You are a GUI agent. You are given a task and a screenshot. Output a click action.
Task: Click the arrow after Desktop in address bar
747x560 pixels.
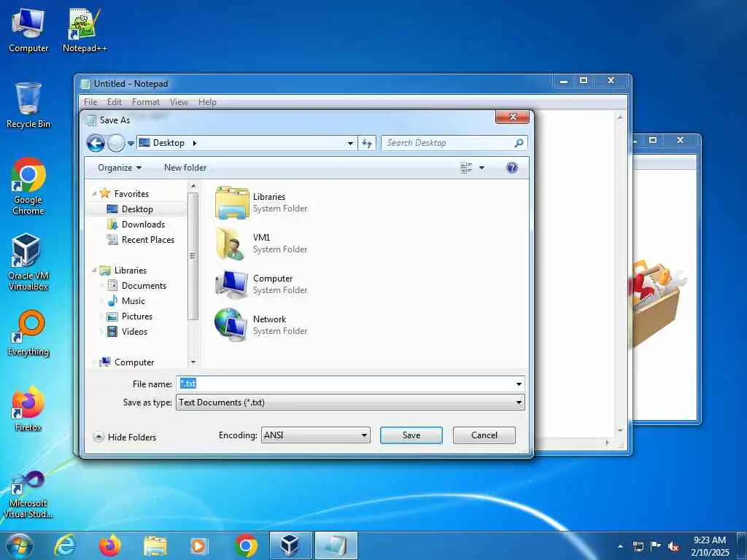click(194, 143)
